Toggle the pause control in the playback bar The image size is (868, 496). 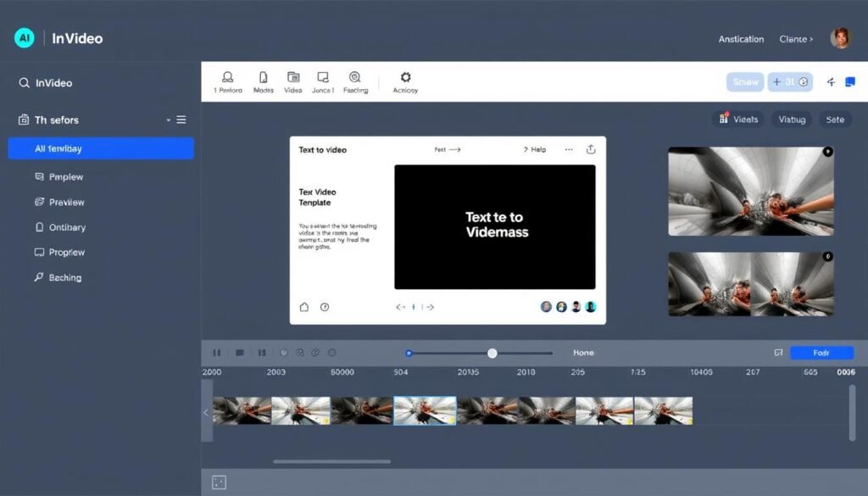[x=216, y=352]
